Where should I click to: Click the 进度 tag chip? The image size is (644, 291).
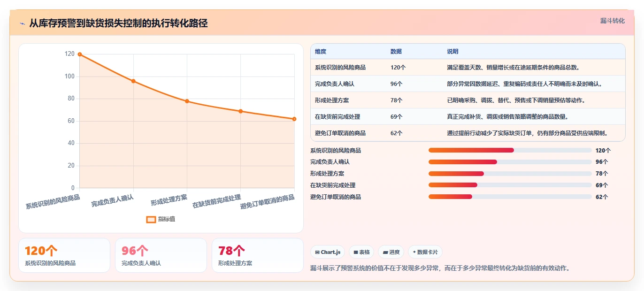(x=391, y=252)
